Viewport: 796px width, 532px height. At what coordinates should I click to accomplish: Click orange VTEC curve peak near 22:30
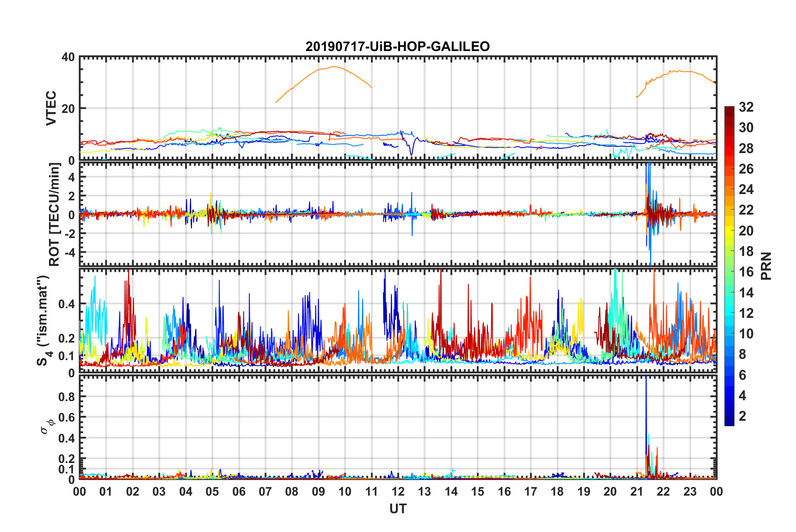click(x=676, y=71)
